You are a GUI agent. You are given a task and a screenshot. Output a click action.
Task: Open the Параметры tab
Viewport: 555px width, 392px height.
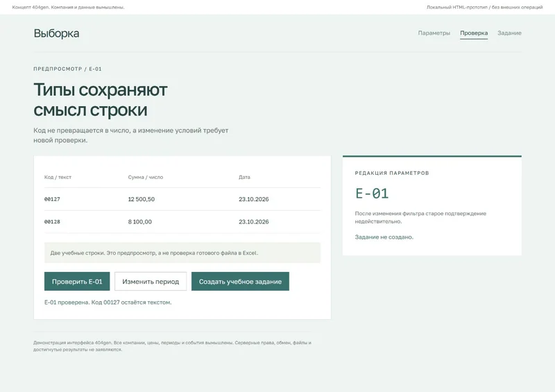(x=434, y=33)
